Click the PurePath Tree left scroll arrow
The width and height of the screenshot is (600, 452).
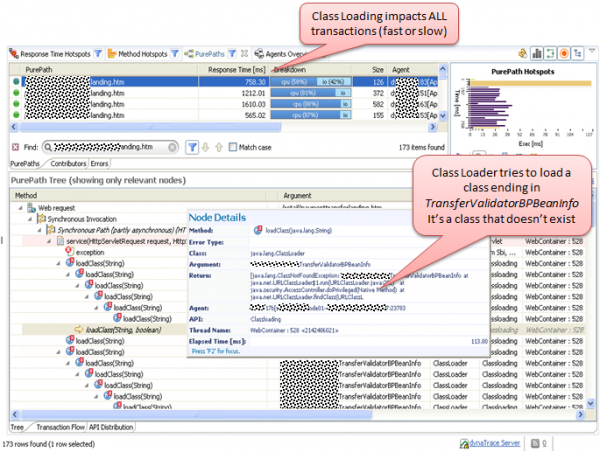tap(15, 414)
